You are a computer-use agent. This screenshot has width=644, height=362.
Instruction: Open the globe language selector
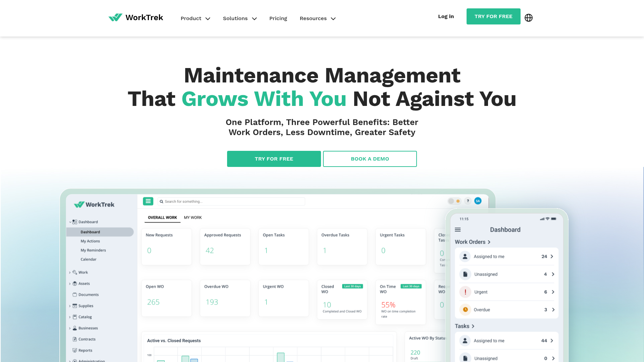point(528,18)
